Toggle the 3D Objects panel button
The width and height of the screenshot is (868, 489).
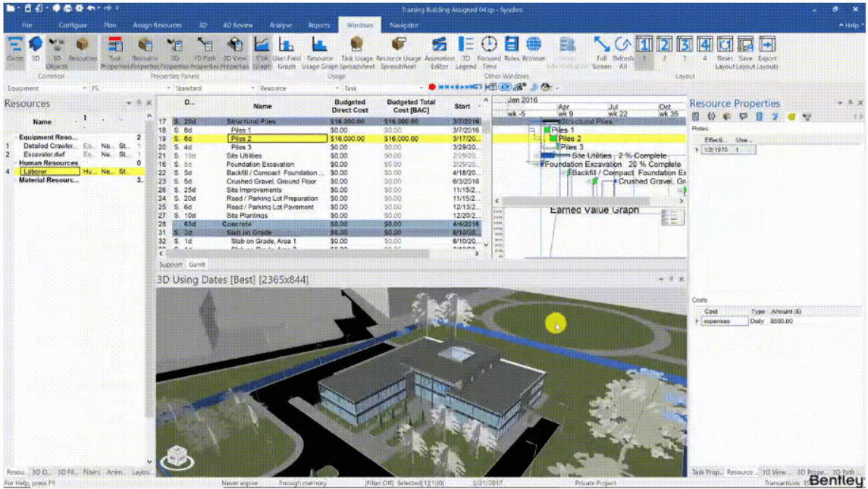point(56,52)
